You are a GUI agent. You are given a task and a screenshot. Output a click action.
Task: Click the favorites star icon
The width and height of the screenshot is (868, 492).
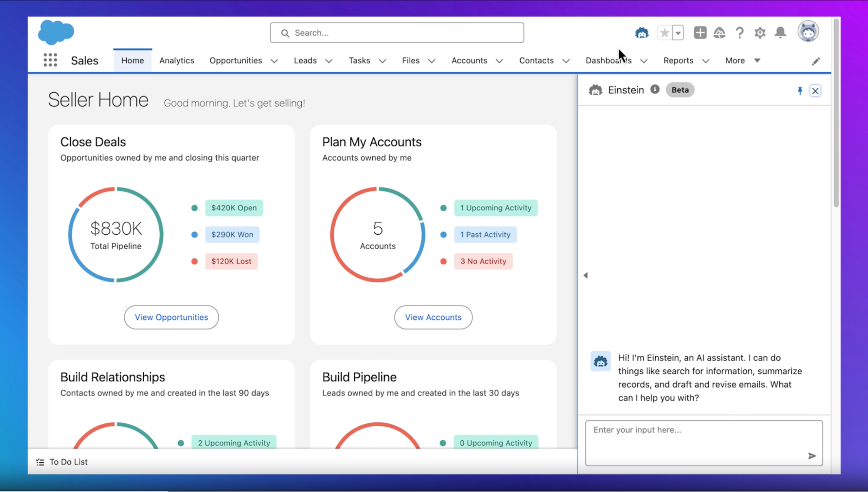[664, 33]
